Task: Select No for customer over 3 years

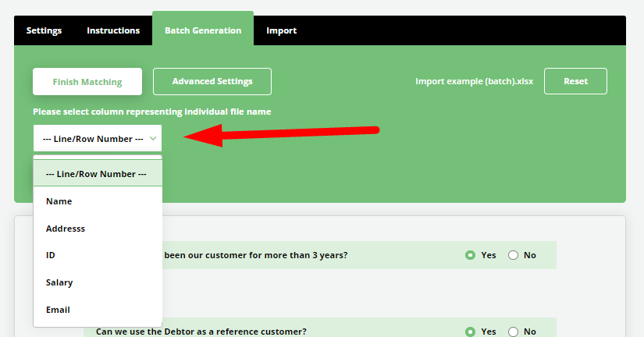Action: coord(514,255)
